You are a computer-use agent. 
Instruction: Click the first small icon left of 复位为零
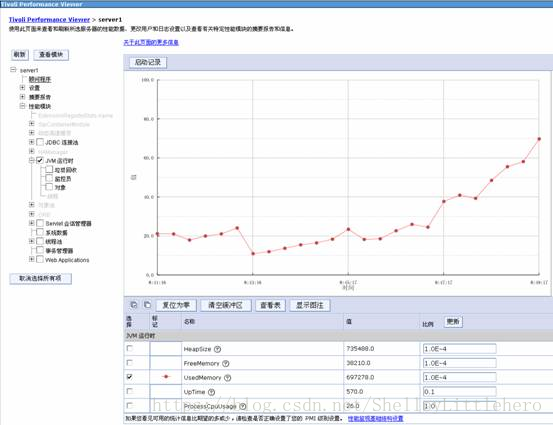click(134, 305)
